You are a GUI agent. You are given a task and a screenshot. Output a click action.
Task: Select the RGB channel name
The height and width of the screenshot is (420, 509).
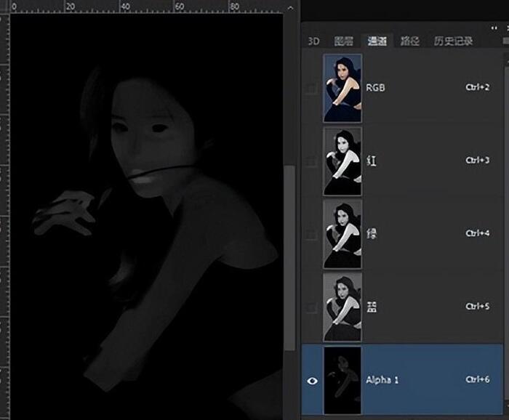point(375,88)
